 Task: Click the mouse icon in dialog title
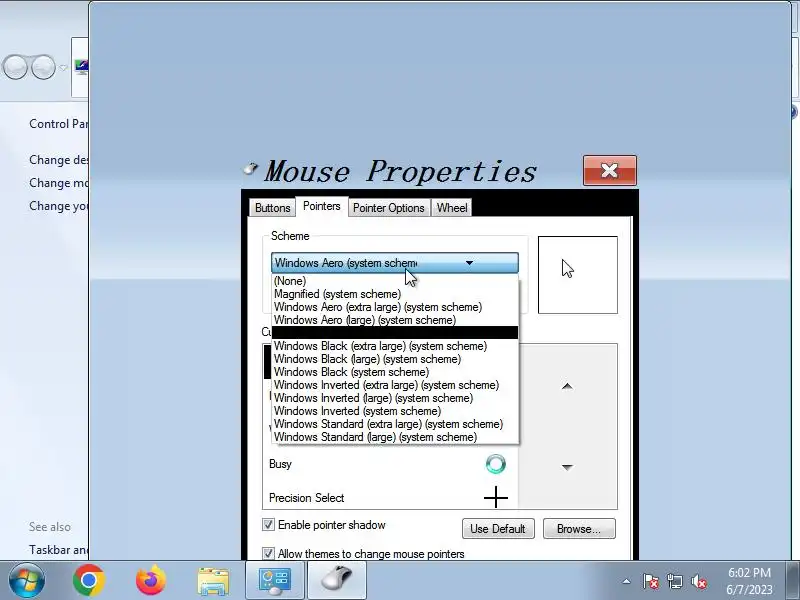[251, 169]
